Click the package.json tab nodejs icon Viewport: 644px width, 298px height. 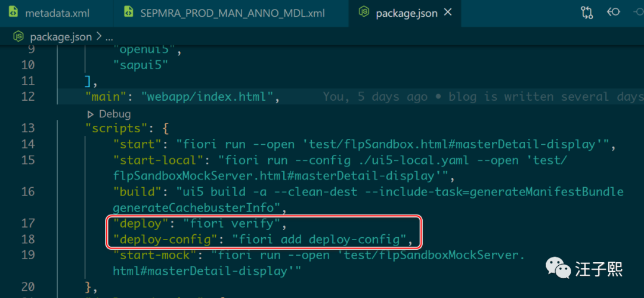click(x=364, y=13)
